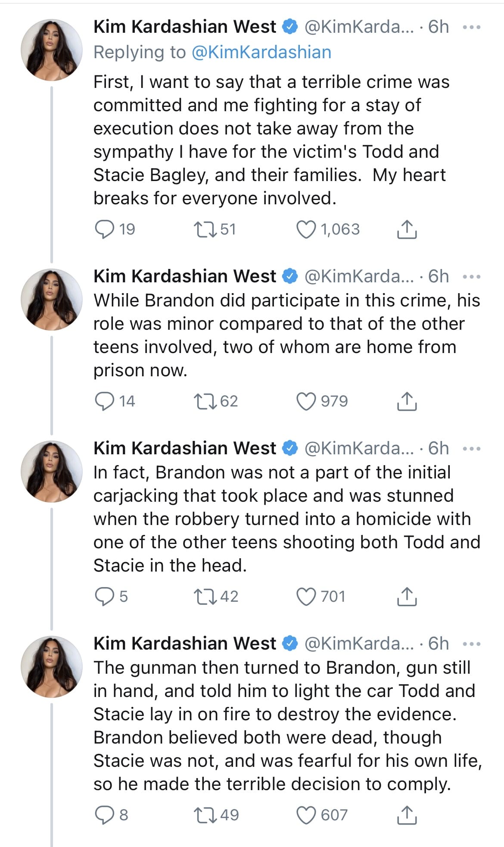This screenshot has width=504, height=847.
Task: Share the first tweet about Todd and Stacie Bagley
Action: pyautogui.click(x=406, y=229)
